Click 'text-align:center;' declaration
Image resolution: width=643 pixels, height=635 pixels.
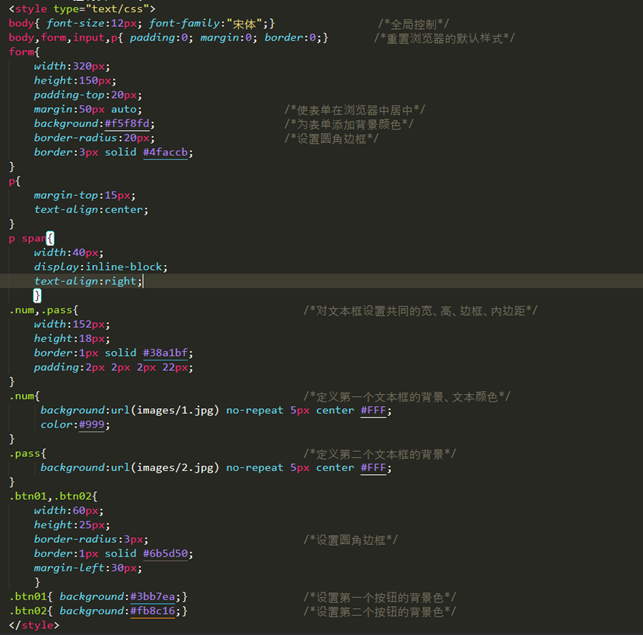click(91, 210)
